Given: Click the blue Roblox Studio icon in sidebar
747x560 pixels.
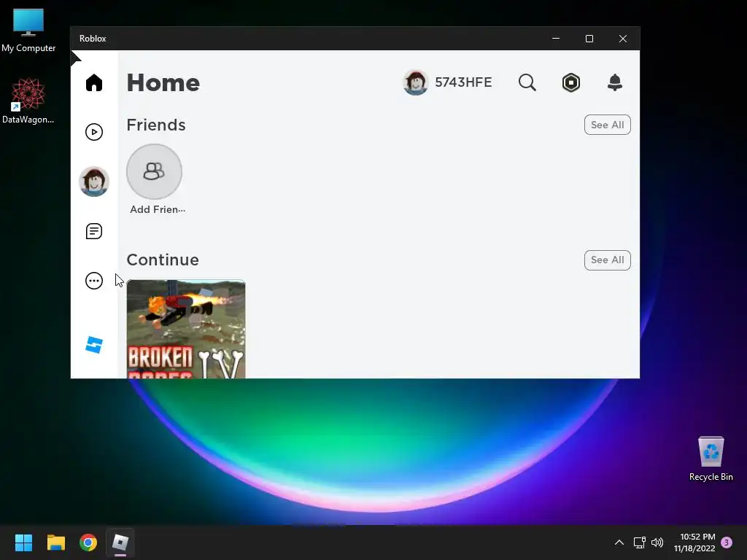Looking at the screenshot, I should pyautogui.click(x=94, y=345).
